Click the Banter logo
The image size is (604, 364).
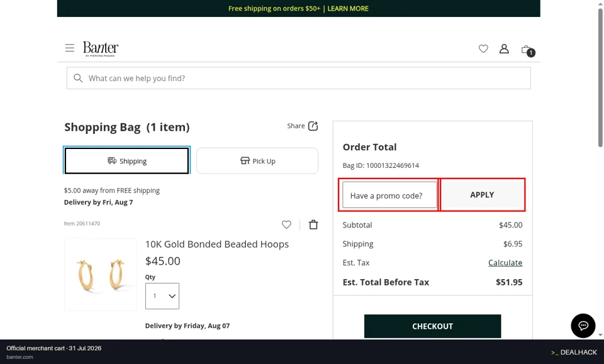point(101,49)
